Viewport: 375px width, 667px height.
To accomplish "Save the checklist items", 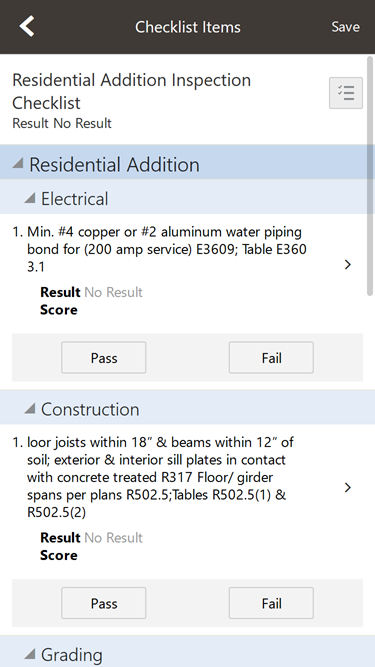I will coord(345,27).
